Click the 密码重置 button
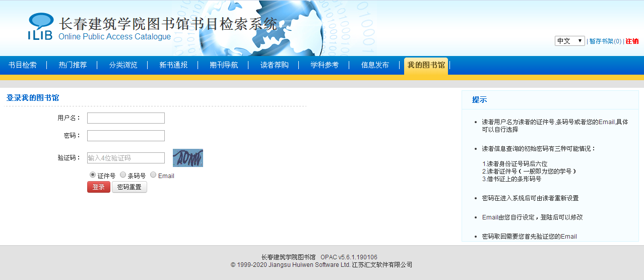The width and height of the screenshot is (644, 280). (x=129, y=187)
